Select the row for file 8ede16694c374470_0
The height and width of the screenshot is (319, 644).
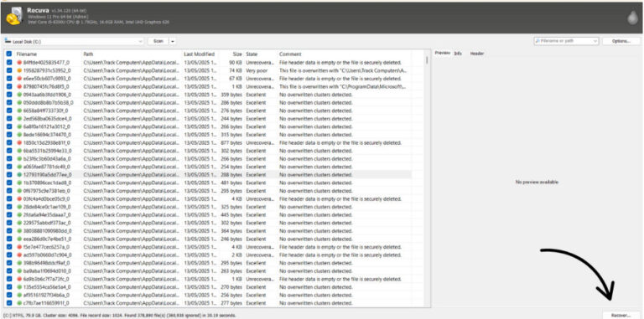coord(208,135)
